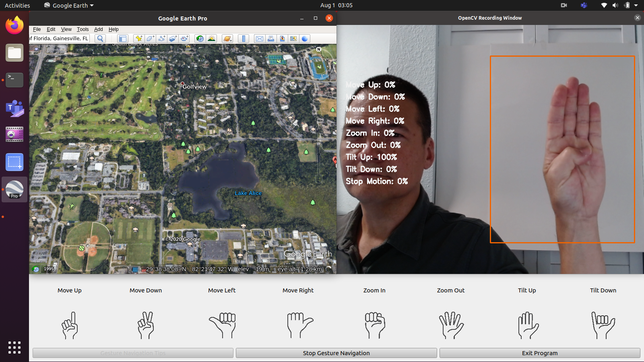Viewport: 644px width, 362px height.
Task: Click the Tilt Down horns gesture icon
Action: [x=603, y=325]
